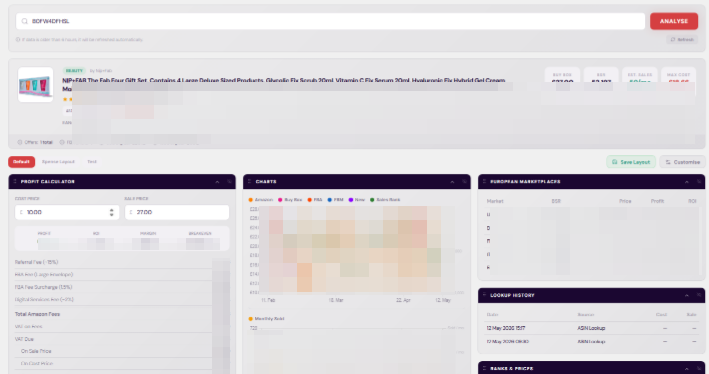Click the European Marketplaces drag handle icon
This screenshot has width=709, height=374.
pyautogui.click(x=484, y=181)
